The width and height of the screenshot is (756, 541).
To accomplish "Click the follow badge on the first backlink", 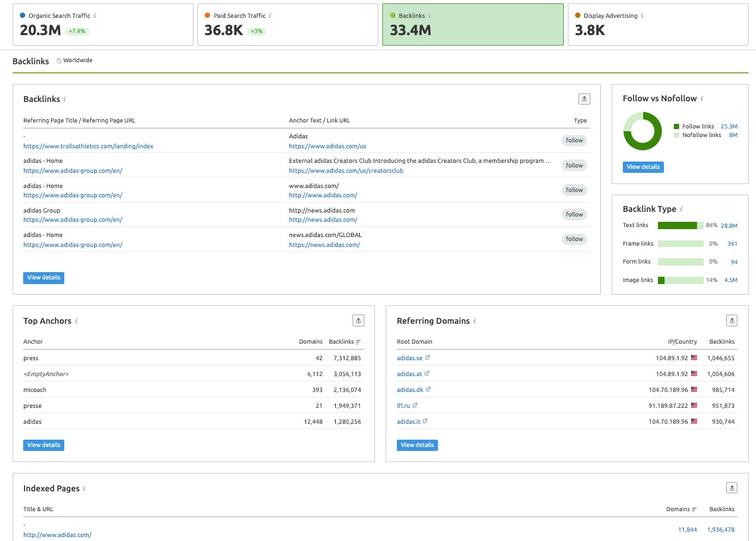I will pyautogui.click(x=574, y=140).
